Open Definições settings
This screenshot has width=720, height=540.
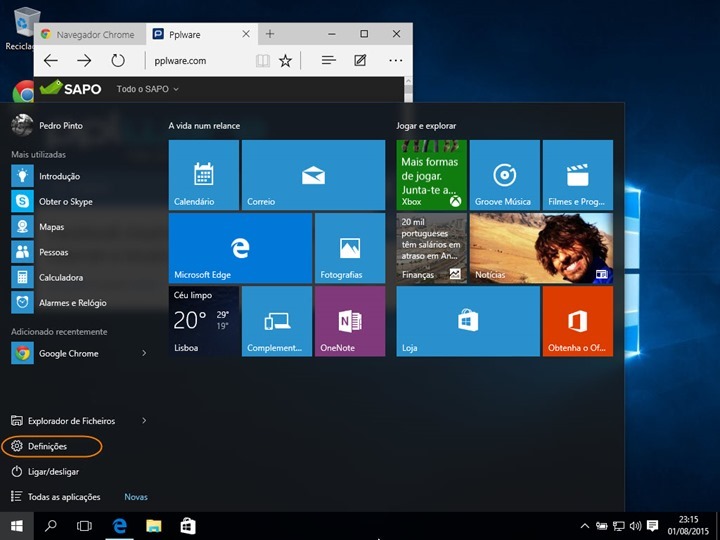tap(51, 446)
